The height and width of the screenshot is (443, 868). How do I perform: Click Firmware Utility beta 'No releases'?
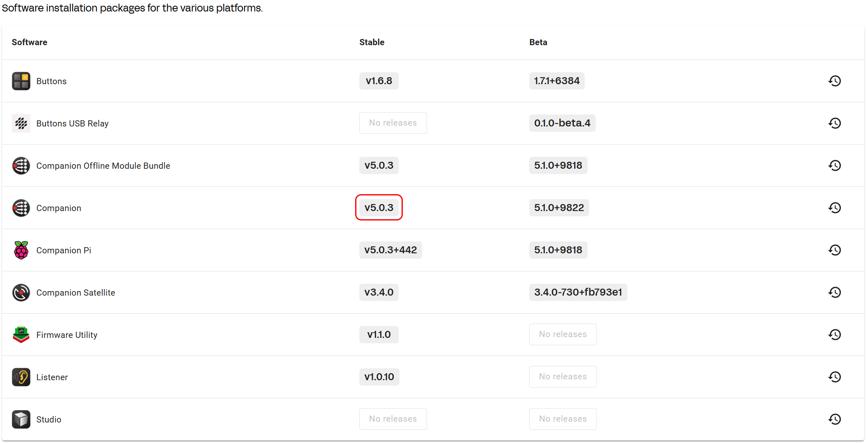(x=563, y=335)
